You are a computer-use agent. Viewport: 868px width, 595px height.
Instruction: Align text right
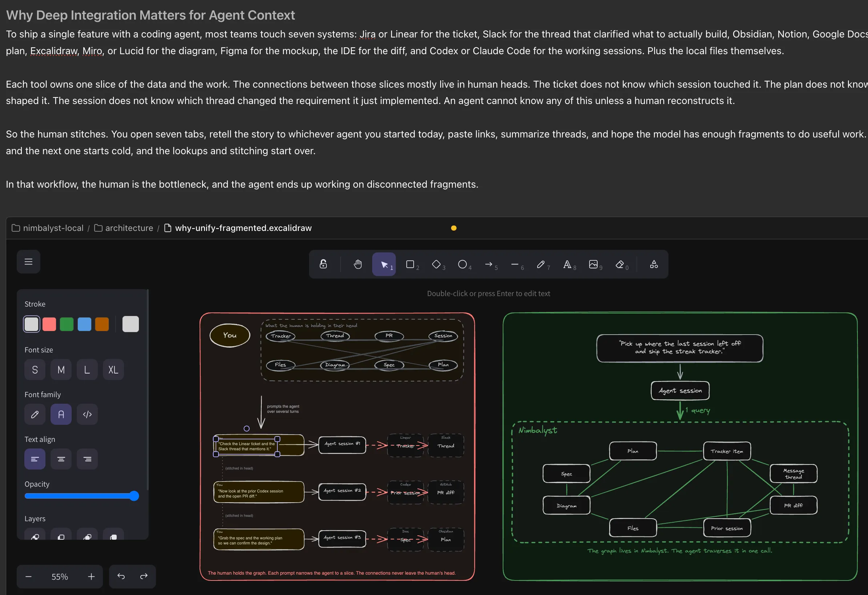tap(87, 459)
